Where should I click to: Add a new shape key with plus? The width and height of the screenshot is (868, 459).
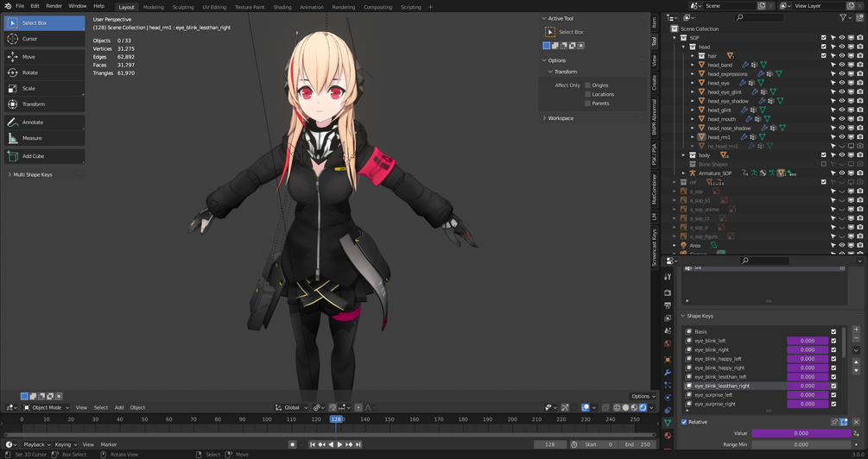coord(857,329)
